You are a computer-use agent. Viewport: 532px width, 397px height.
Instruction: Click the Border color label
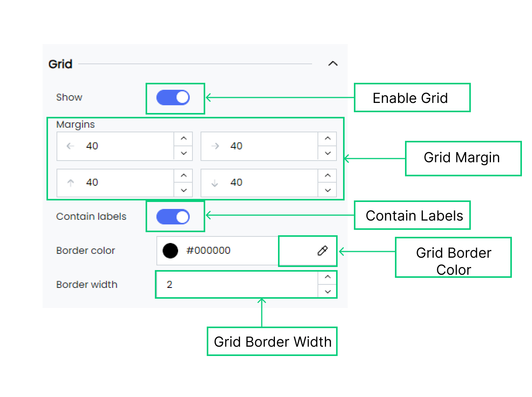click(86, 251)
